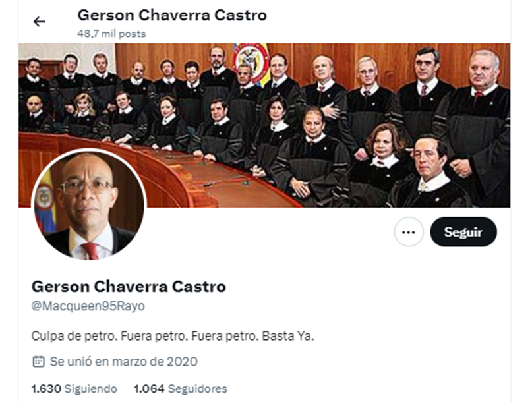
Task: Click the bio text starting 'Culpa de petro'
Action: [x=173, y=336]
